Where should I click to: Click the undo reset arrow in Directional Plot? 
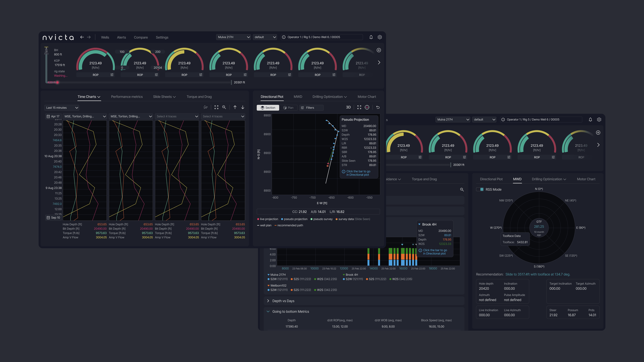point(378,107)
